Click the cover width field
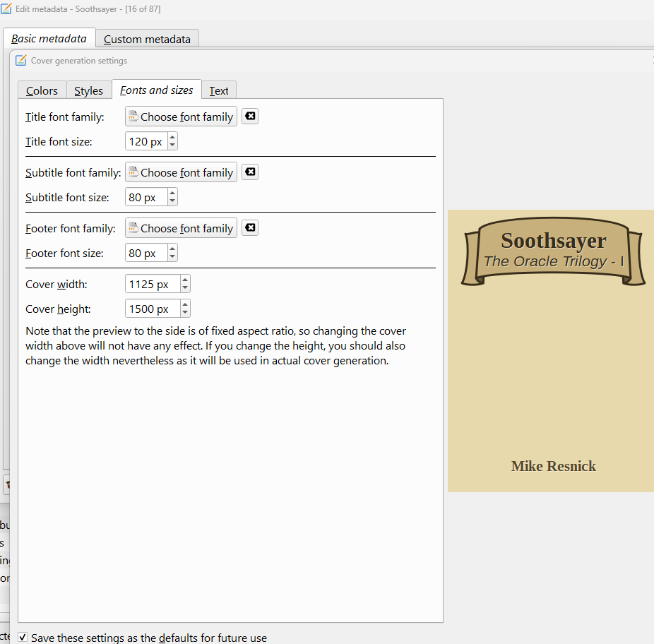654x644 pixels. coord(153,284)
